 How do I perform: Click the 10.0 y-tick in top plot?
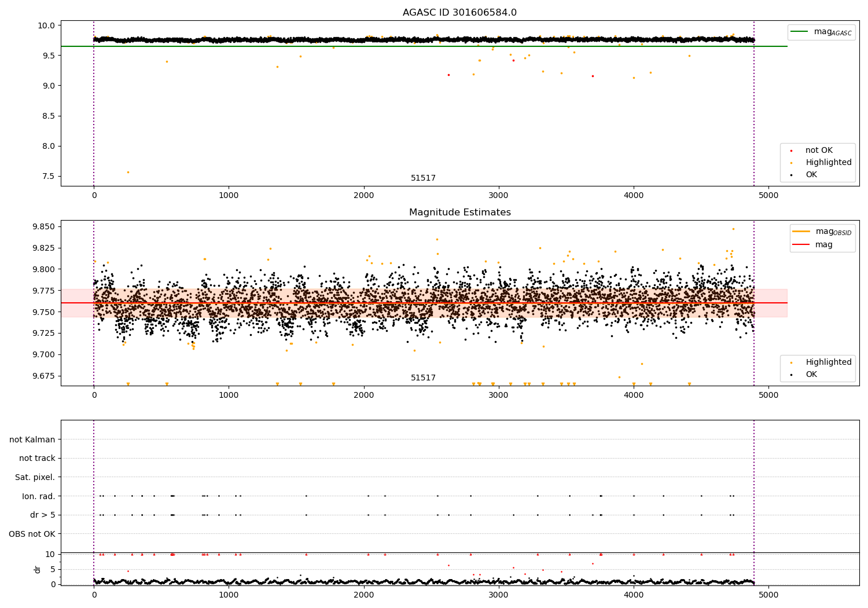pos(47,25)
